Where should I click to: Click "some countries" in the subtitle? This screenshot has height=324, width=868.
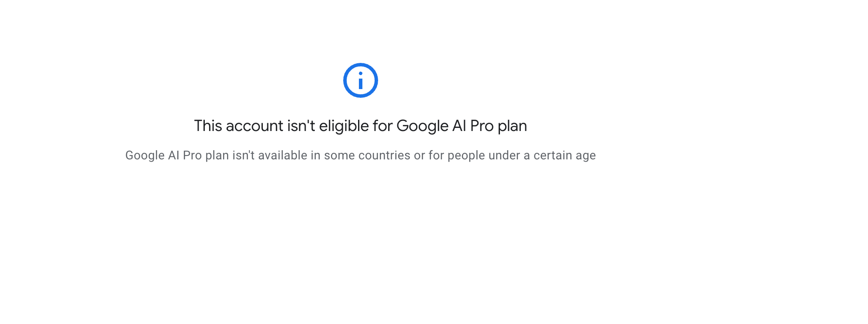click(367, 155)
